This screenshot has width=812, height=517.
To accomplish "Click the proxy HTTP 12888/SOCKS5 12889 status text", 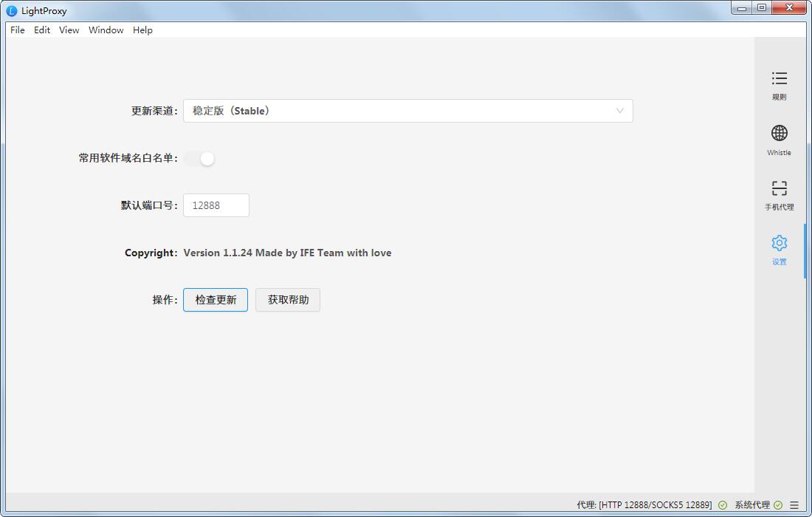I will [644, 505].
